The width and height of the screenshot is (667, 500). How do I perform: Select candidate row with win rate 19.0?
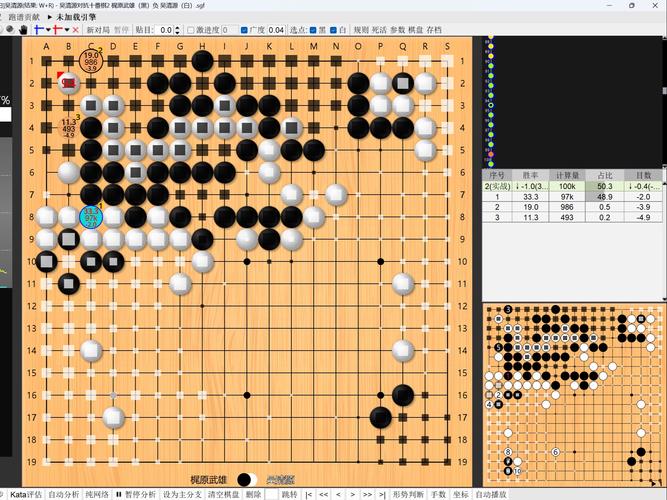pos(572,207)
